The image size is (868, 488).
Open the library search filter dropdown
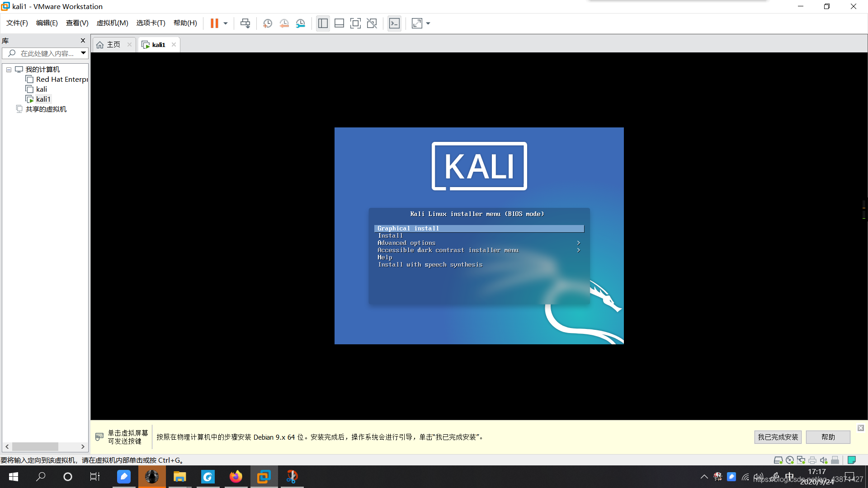(84, 53)
